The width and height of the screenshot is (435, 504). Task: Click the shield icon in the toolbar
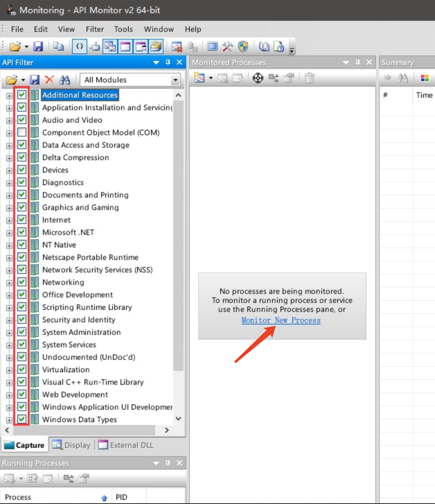pyautogui.click(x=243, y=46)
